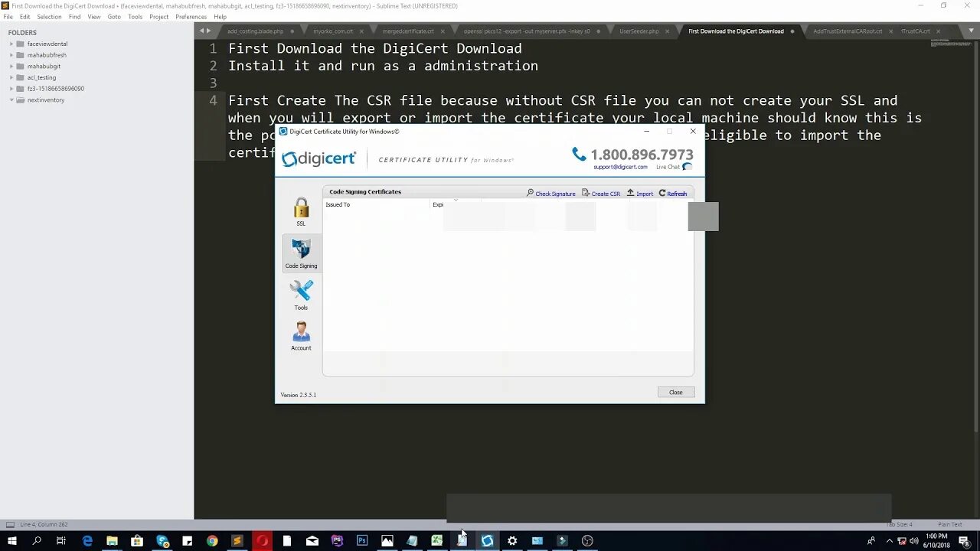Switch to the AddTrustExternalCARoot.crt tab
This screenshot has width=980, height=551.
(x=848, y=31)
